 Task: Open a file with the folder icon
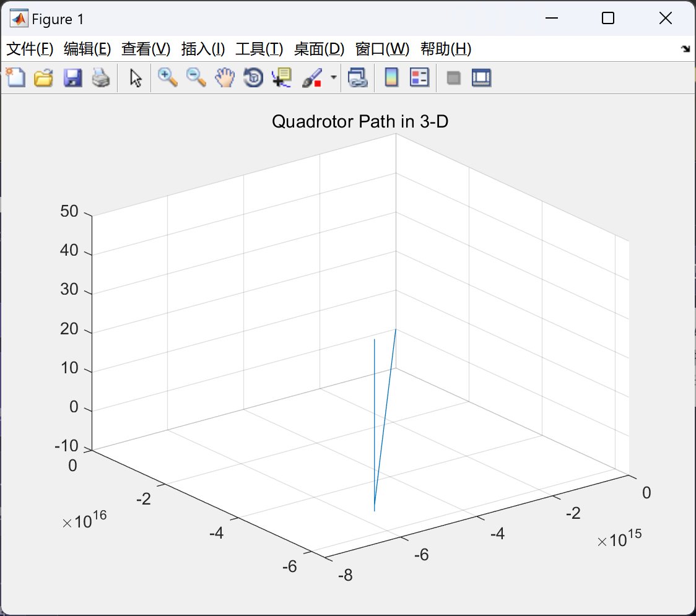tap(43, 77)
